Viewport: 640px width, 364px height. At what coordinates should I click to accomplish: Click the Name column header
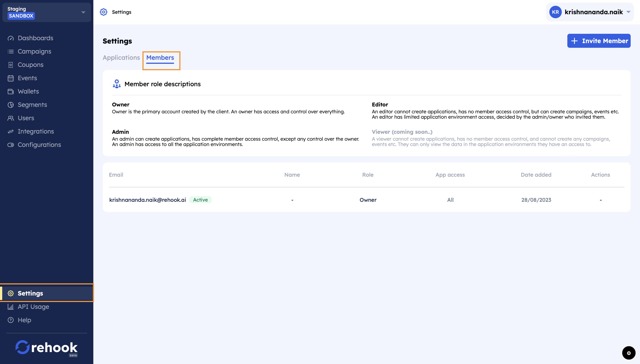292,175
